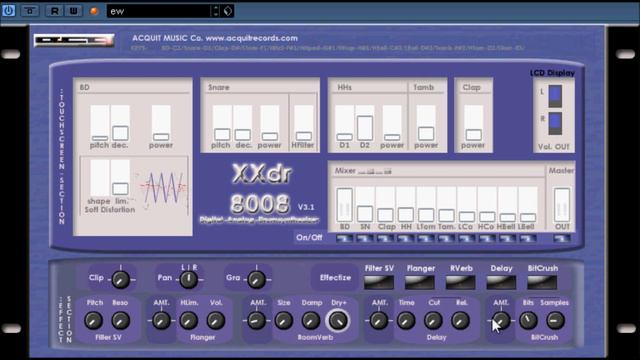Click the Soft Distortion shape slider
Image resolution: width=640 pixels, height=360 pixels.
point(100,178)
